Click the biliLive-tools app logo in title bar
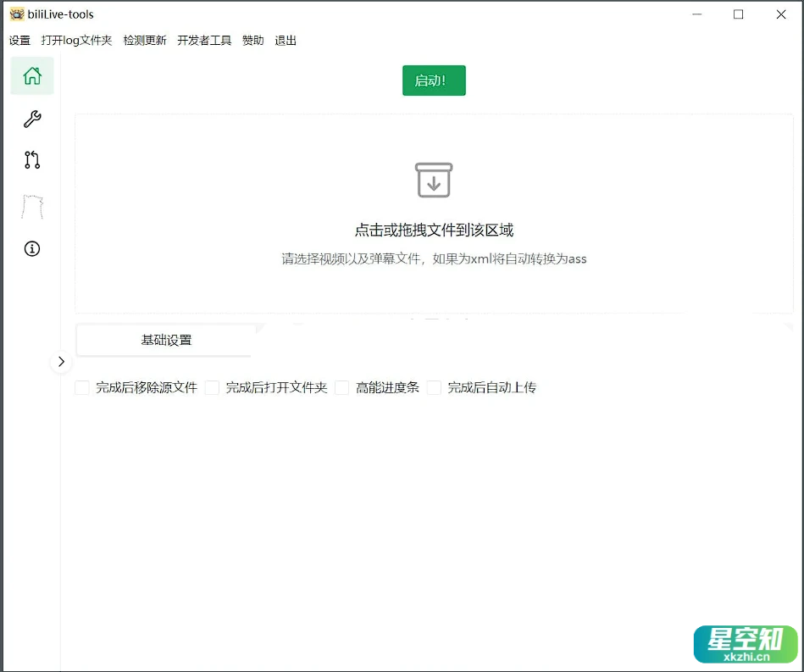Screen dimensions: 804x672 (19, 13)
